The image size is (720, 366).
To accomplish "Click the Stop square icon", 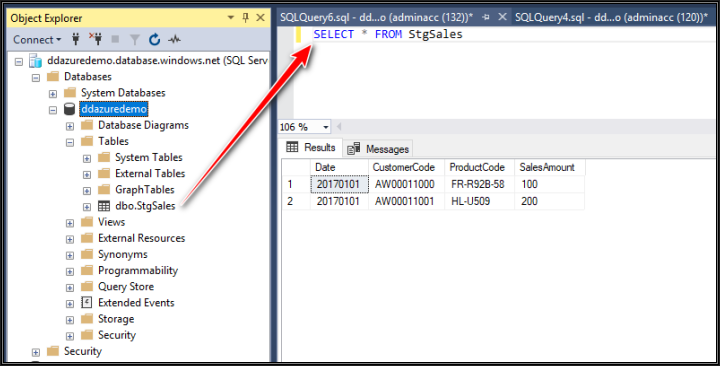I will pyautogui.click(x=115, y=40).
